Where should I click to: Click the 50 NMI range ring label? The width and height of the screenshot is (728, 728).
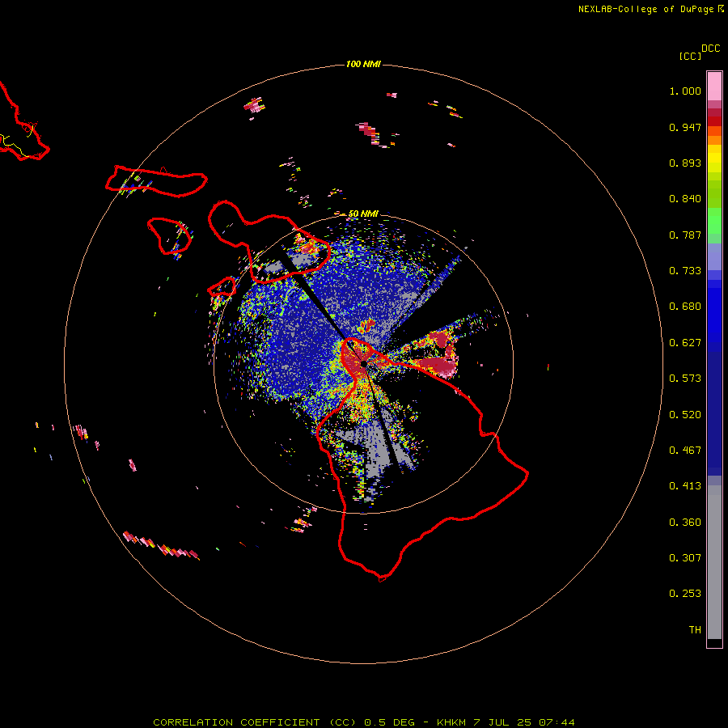[x=363, y=214]
